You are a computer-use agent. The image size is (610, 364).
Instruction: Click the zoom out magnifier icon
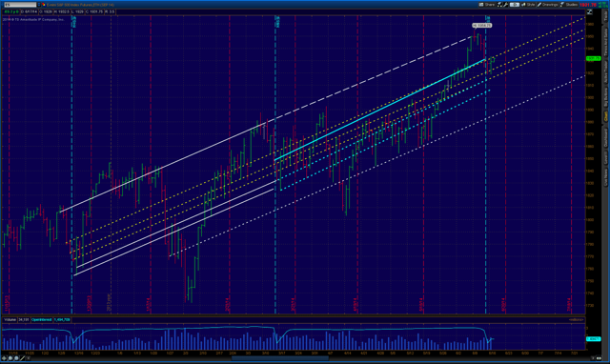tap(16, 358)
